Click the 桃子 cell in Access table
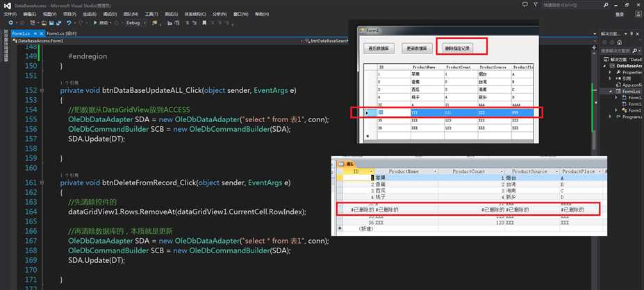The height and width of the screenshot is (290, 644). pyautogui.click(x=406, y=197)
